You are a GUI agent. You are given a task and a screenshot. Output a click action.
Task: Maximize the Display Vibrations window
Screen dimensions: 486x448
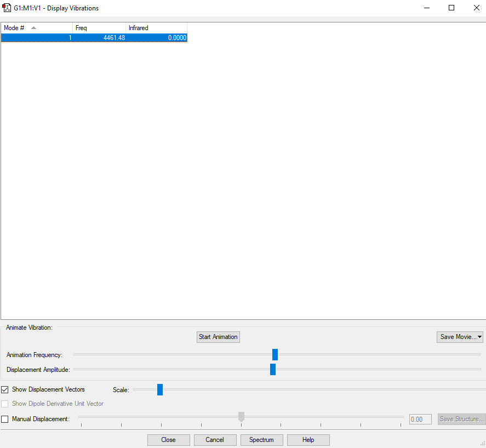point(451,8)
